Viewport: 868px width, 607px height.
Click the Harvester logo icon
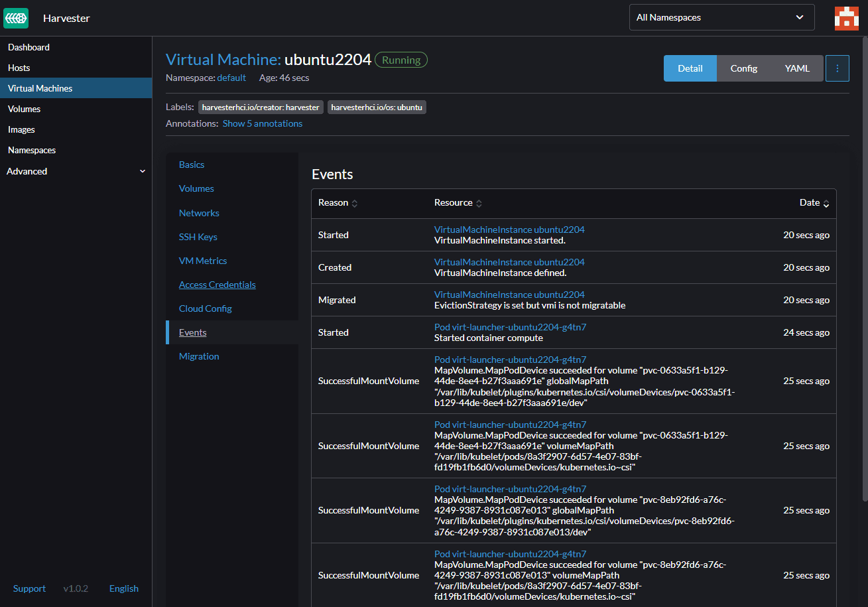point(16,18)
